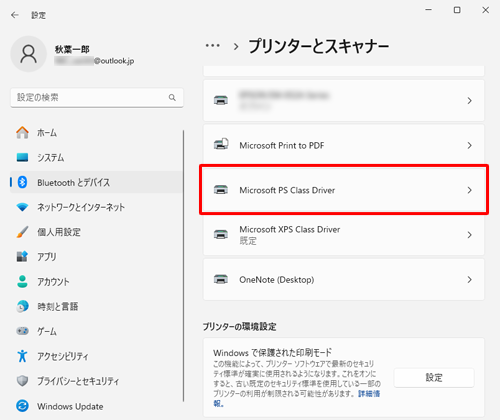Open 時刻と言語 category
Image resolution: width=500 pixels, height=420 pixels.
pyautogui.click(x=96, y=306)
